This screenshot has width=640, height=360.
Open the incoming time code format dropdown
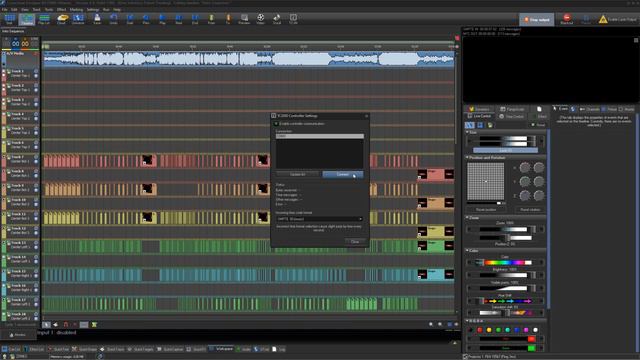(319, 219)
